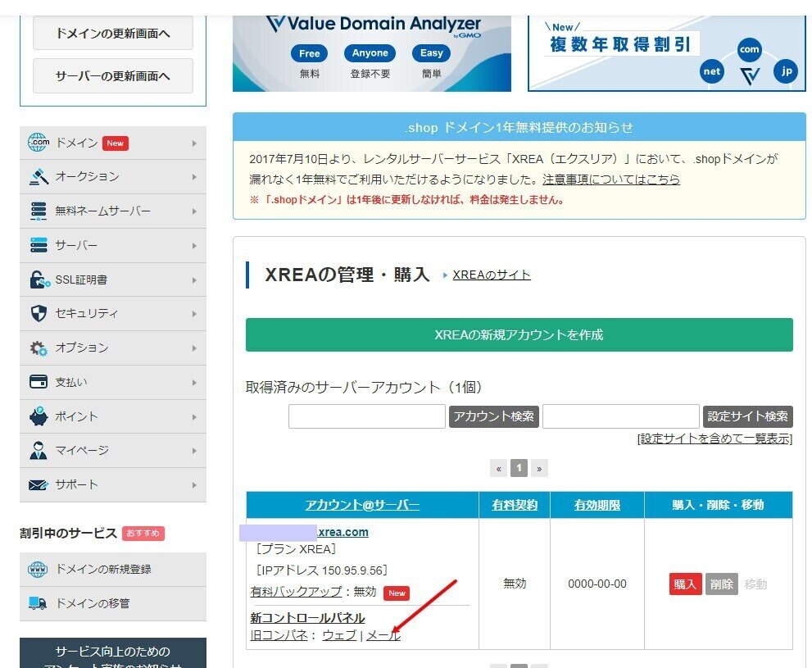
Task: Click the www globe icon for new domain registration
Action: [38, 569]
